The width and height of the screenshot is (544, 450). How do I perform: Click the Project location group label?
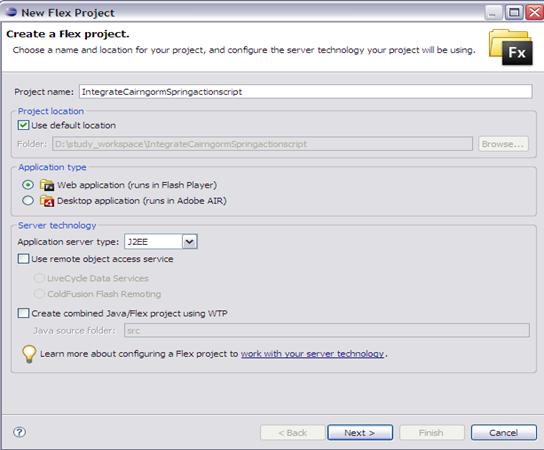click(x=51, y=111)
